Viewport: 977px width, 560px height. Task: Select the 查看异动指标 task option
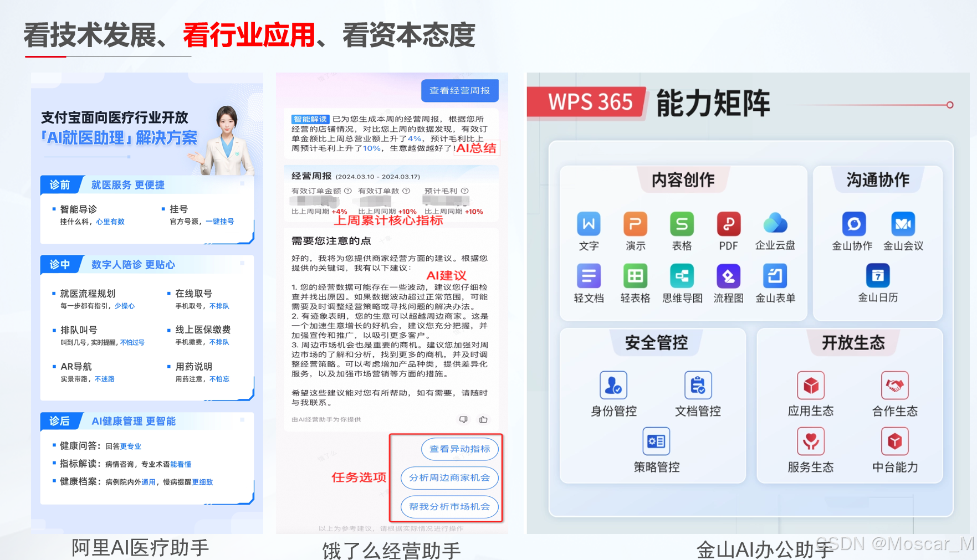[460, 449]
